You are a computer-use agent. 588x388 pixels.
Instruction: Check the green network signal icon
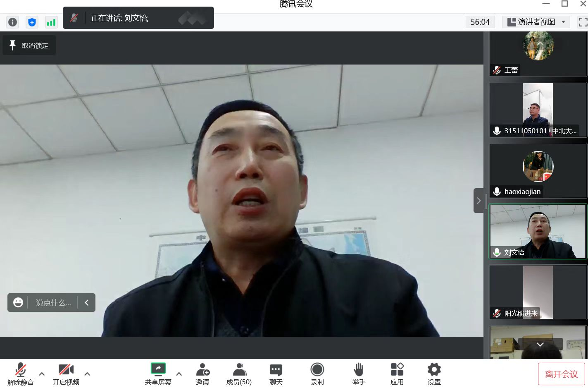pos(51,22)
